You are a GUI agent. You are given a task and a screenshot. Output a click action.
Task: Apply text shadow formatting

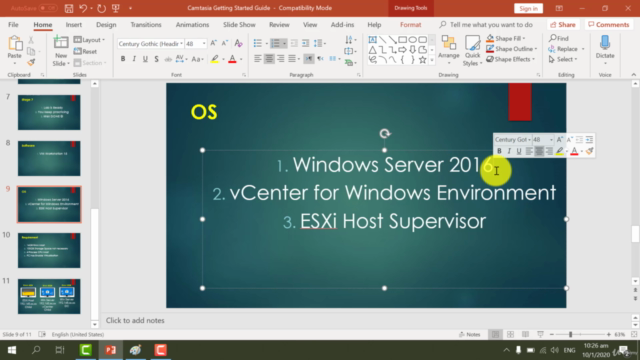156,59
